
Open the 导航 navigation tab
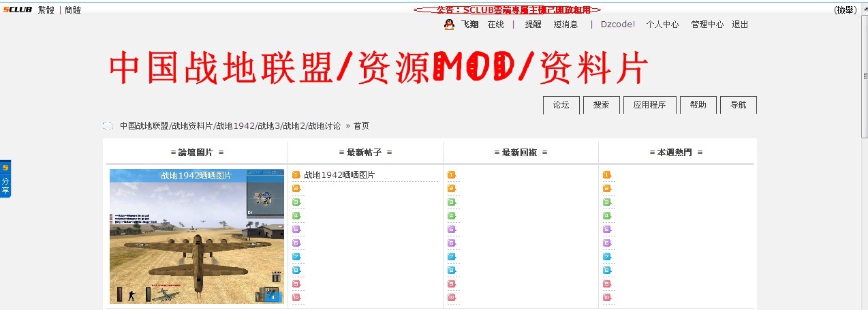738,105
